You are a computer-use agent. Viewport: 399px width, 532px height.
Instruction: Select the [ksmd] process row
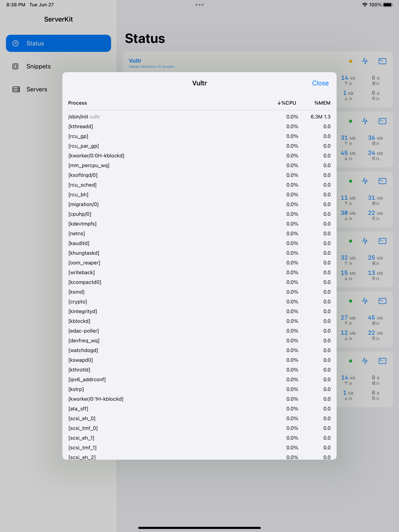(x=199, y=292)
